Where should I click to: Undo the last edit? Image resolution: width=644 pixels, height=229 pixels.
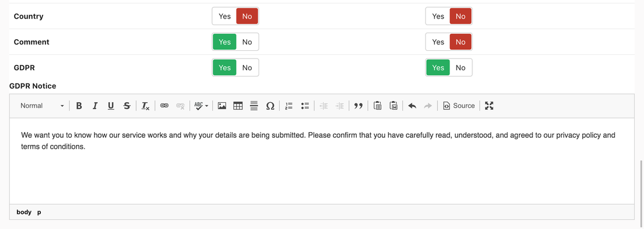click(x=412, y=106)
